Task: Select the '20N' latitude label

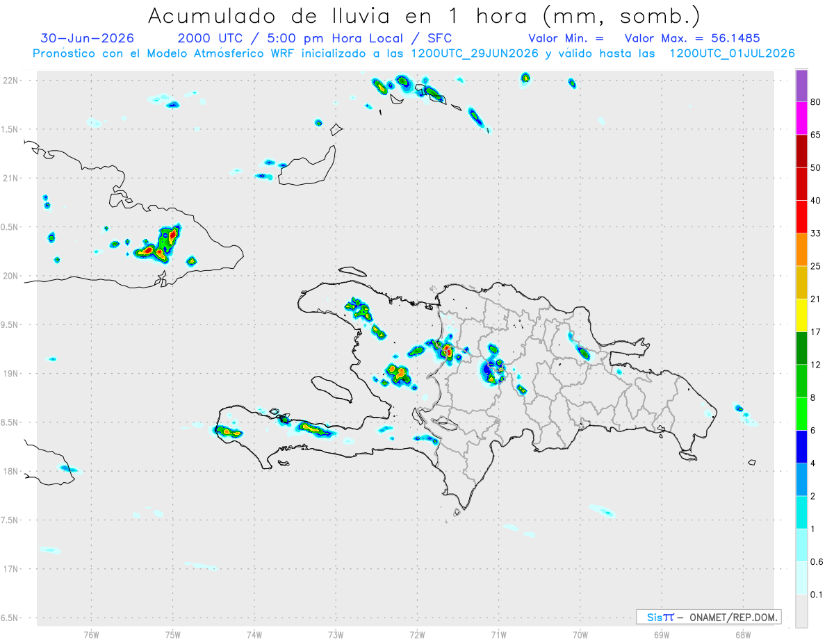Action: (x=11, y=276)
